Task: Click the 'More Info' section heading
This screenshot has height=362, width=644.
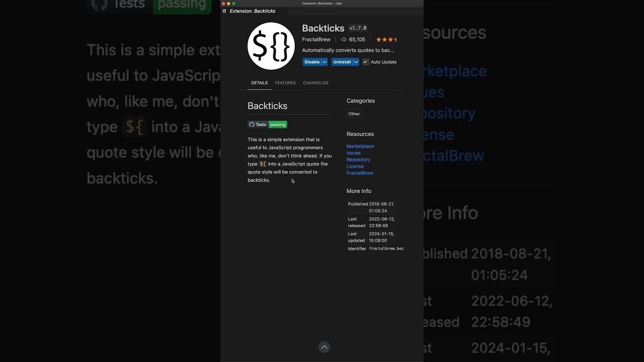Action: click(x=359, y=191)
